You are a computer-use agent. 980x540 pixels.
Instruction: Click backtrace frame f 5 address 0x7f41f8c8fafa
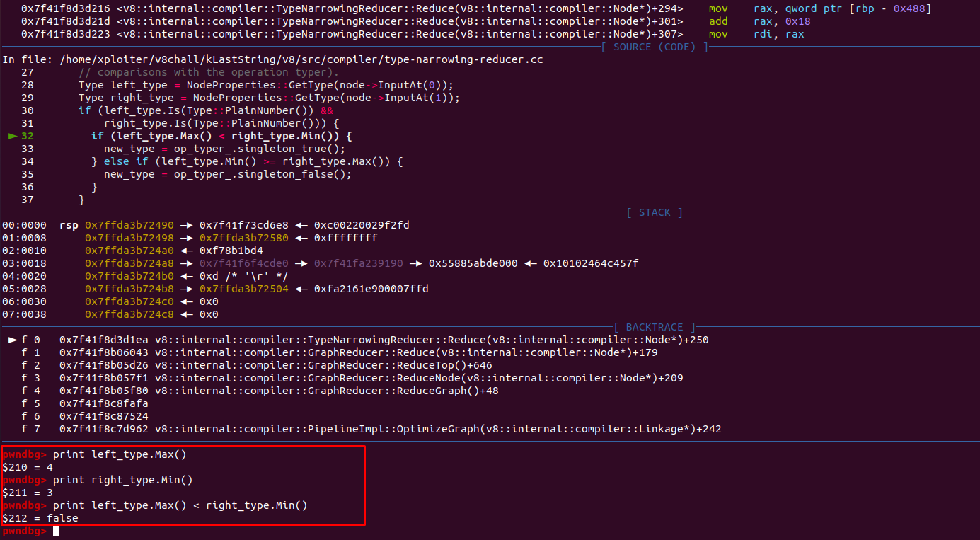pos(104,403)
